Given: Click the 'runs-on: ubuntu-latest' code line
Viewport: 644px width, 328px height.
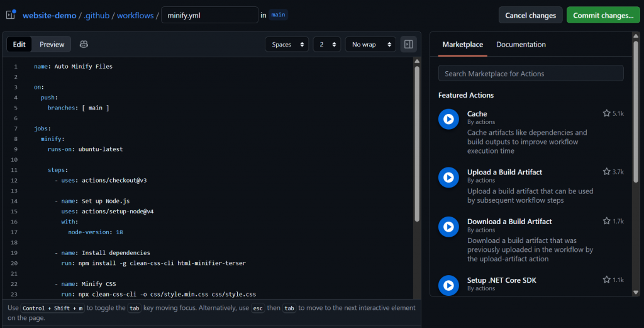Looking at the screenshot, I should (x=85, y=149).
